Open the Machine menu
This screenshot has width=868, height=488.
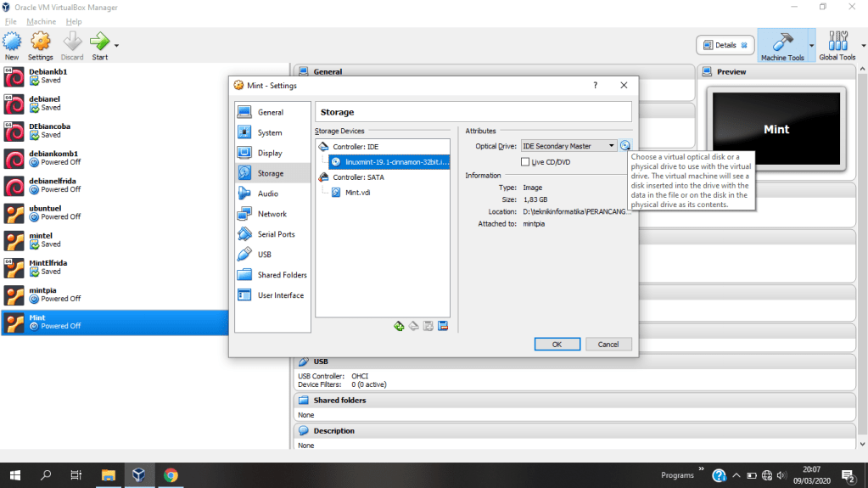coord(41,21)
